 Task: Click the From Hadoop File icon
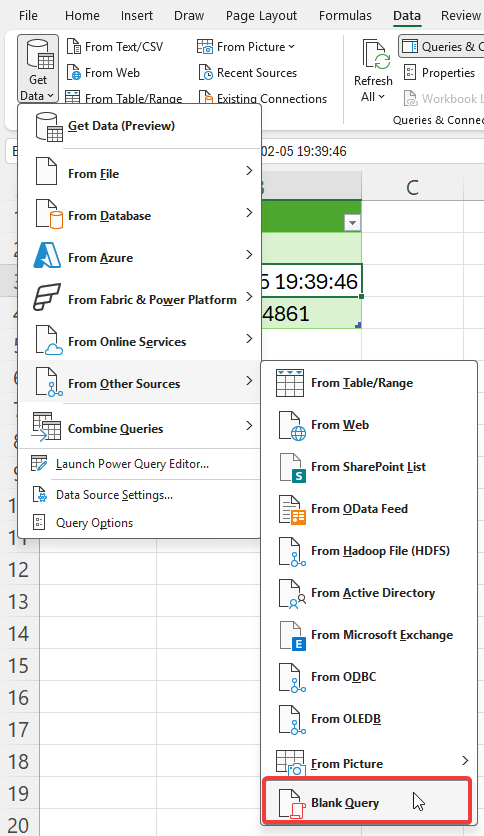[292, 552]
